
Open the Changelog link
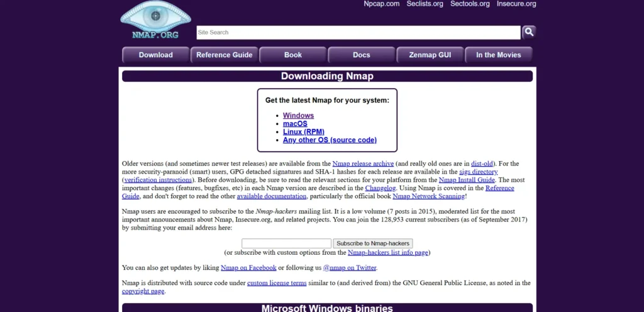(380, 188)
